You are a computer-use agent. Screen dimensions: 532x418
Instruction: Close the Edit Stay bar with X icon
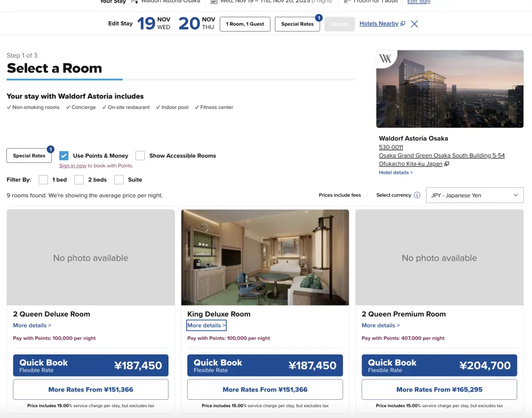coord(414,24)
